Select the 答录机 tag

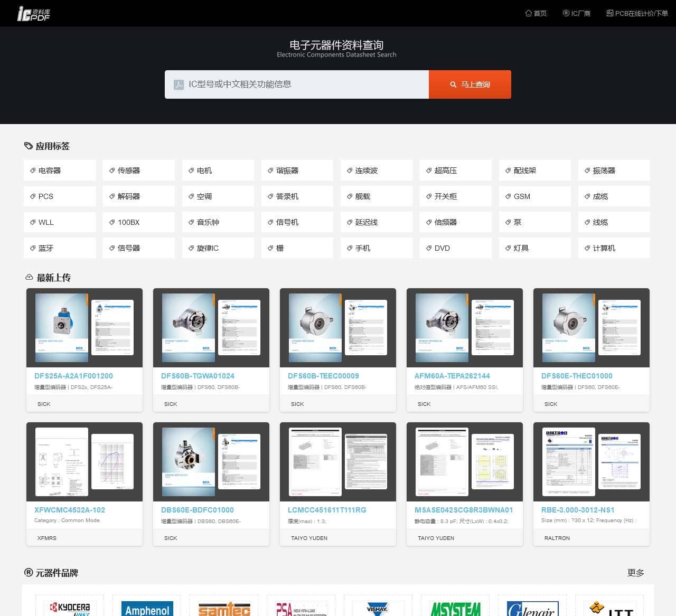(x=297, y=196)
